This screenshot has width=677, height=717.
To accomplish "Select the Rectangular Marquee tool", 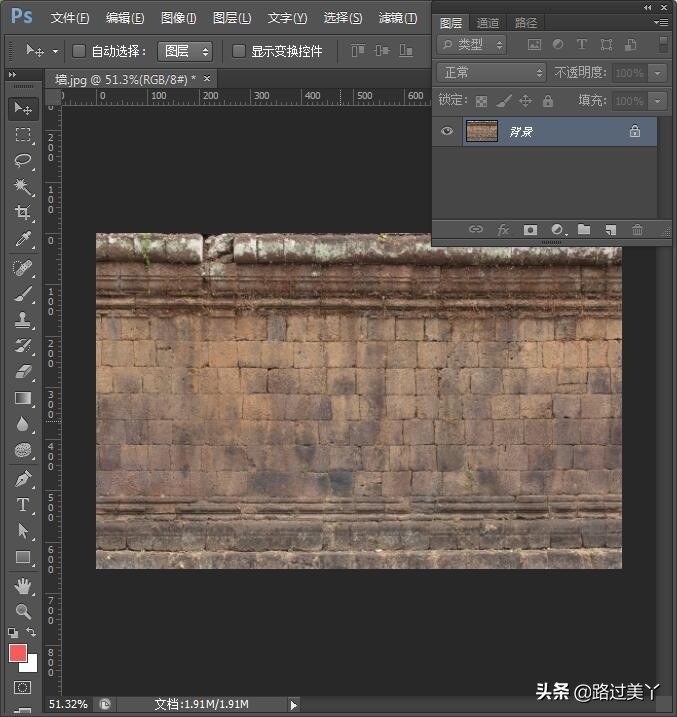I will coord(23,134).
